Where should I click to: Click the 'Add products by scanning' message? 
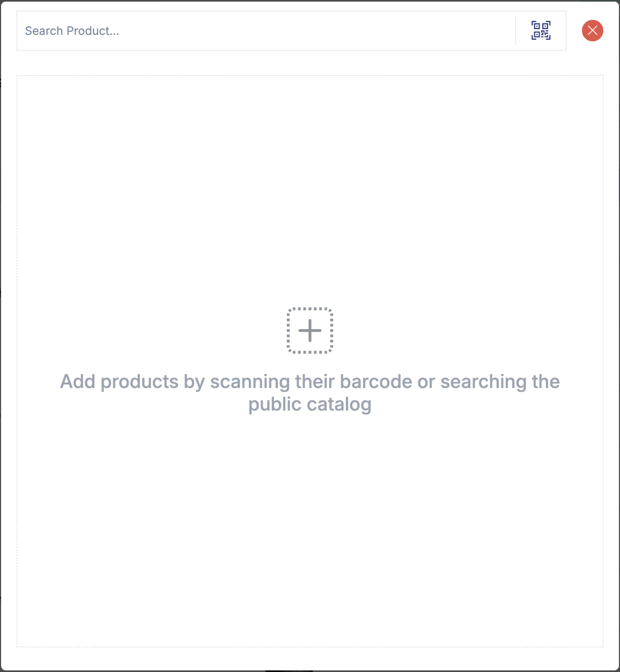309,382
